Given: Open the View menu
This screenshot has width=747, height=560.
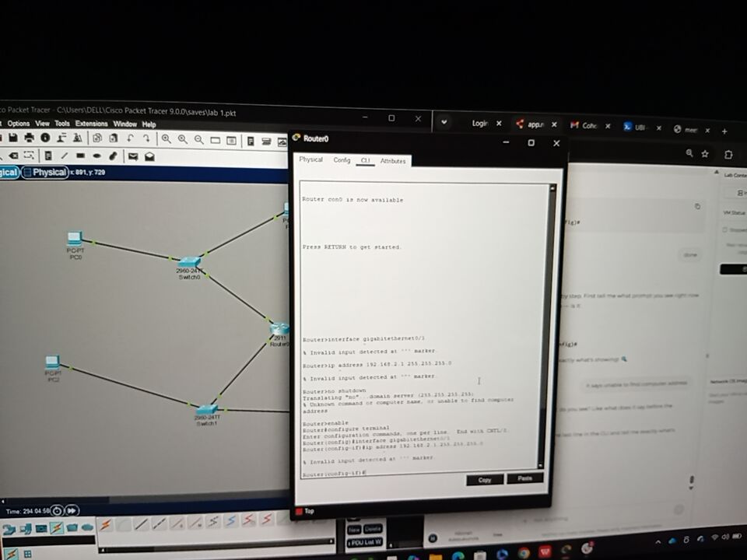Looking at the screenshot, I should 42,124.
